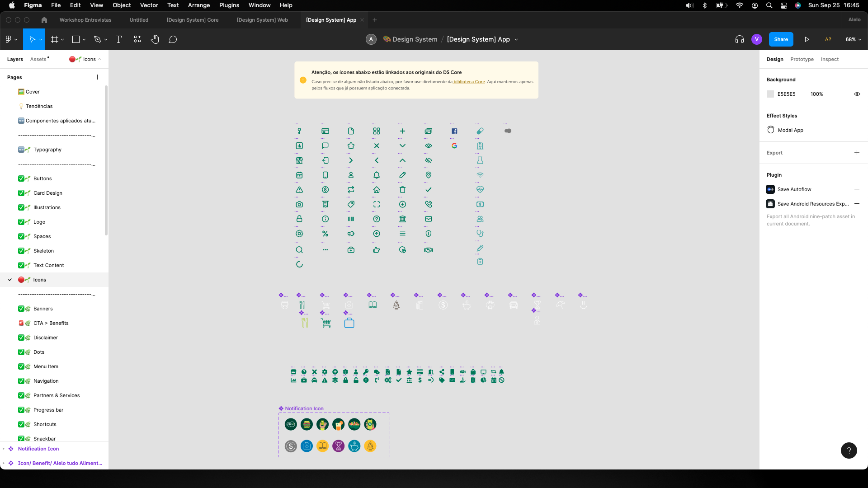Image resolution: width=868 pixels, height=488 pixels.
Task: Open the Resources components tool
Action: click(x=137, y=39)
